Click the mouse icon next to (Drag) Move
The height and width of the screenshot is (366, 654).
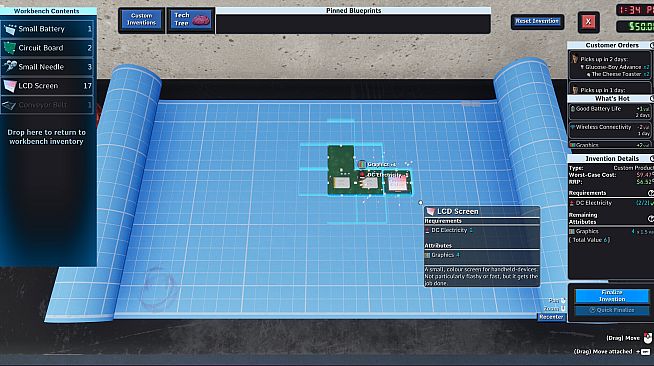647,338
